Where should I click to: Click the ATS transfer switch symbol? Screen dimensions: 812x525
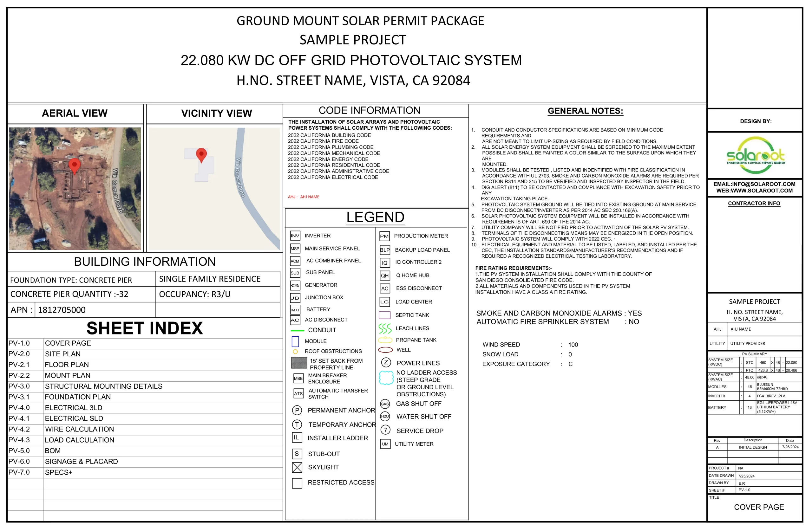[x=298, y=393]
